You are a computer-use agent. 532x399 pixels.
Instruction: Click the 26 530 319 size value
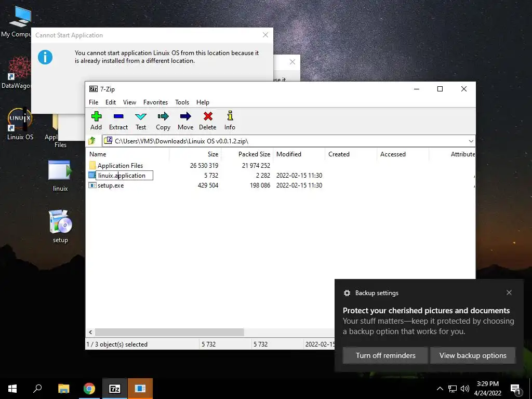204,166
